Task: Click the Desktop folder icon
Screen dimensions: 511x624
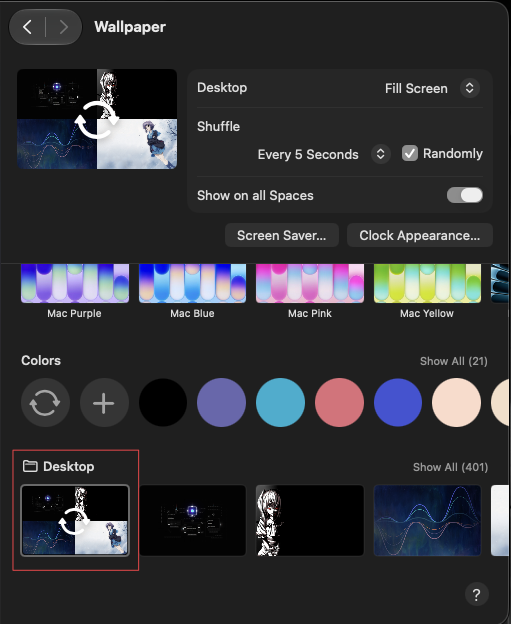Action: tap(30, 466)
